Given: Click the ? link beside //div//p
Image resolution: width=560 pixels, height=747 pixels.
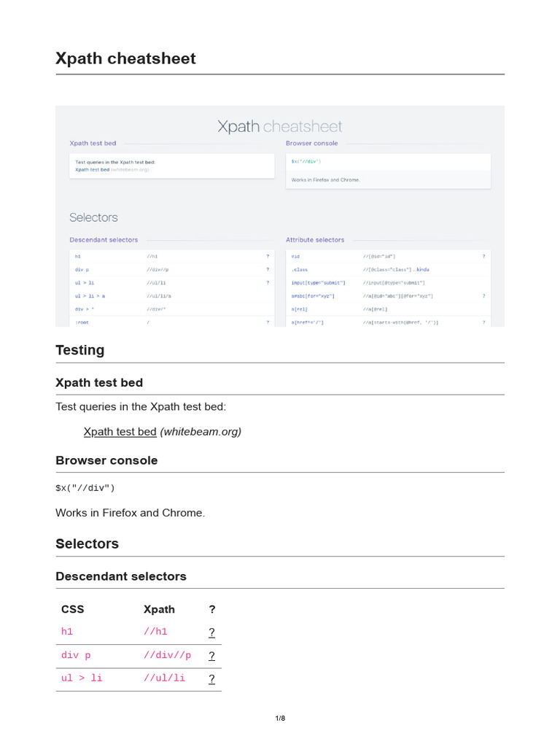Looking at the screenshot, I should coord(211,656).
